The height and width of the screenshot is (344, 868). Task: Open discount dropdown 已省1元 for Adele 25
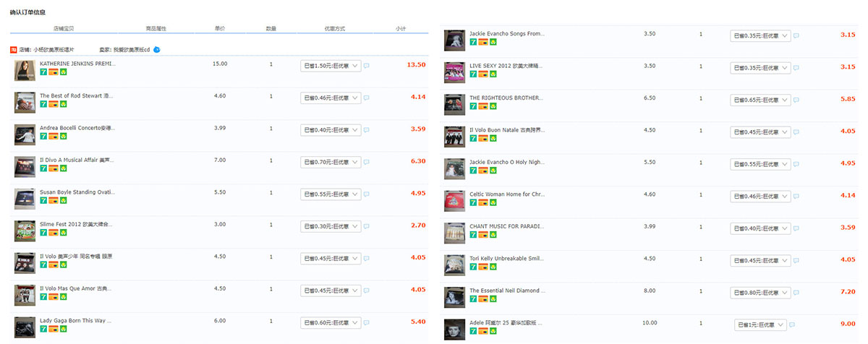(760, 325)
